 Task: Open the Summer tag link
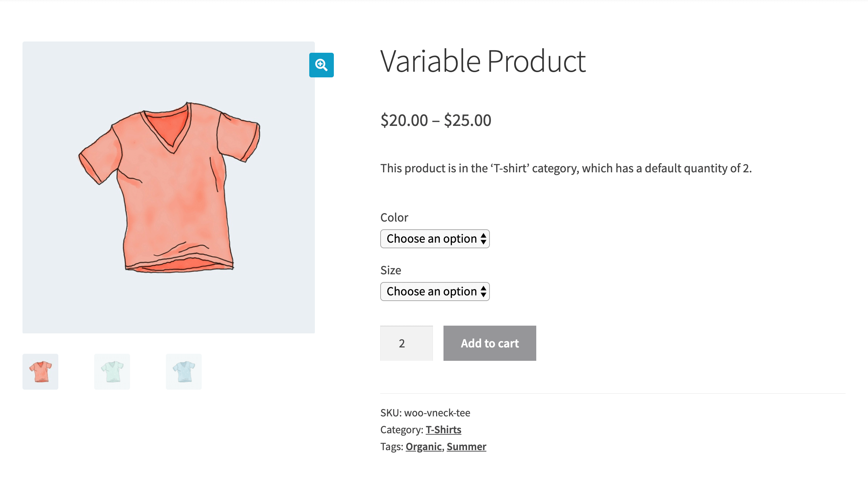466,446
